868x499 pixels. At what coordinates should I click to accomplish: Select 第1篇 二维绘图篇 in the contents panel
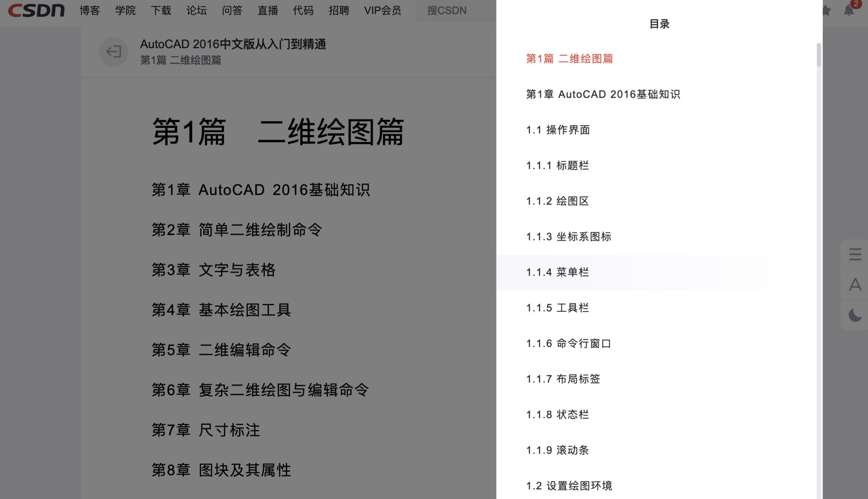pos(569,59)
